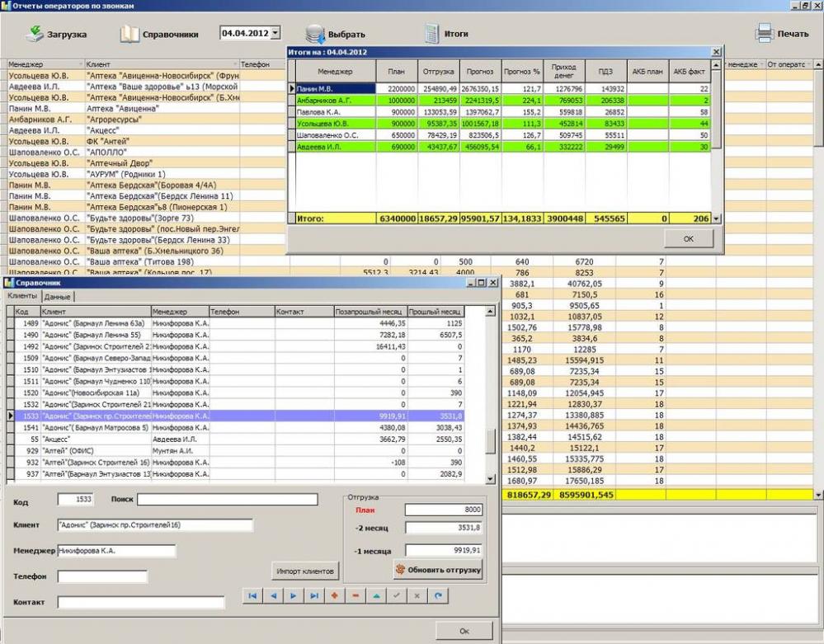Open the От менедже column filter arrow
Image resolution: width=824 pixels, height=644 pixels.
tap(761, 64)
